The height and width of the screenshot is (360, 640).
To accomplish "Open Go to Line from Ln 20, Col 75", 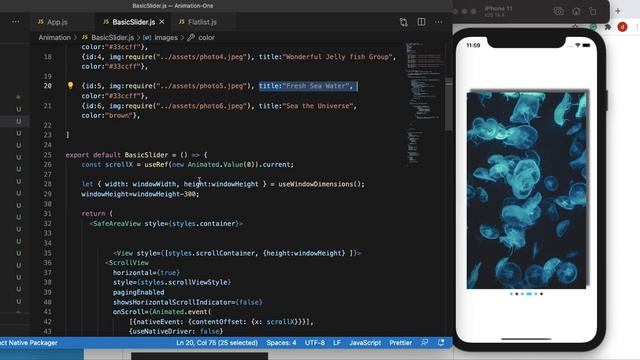I will pos(217,343).
